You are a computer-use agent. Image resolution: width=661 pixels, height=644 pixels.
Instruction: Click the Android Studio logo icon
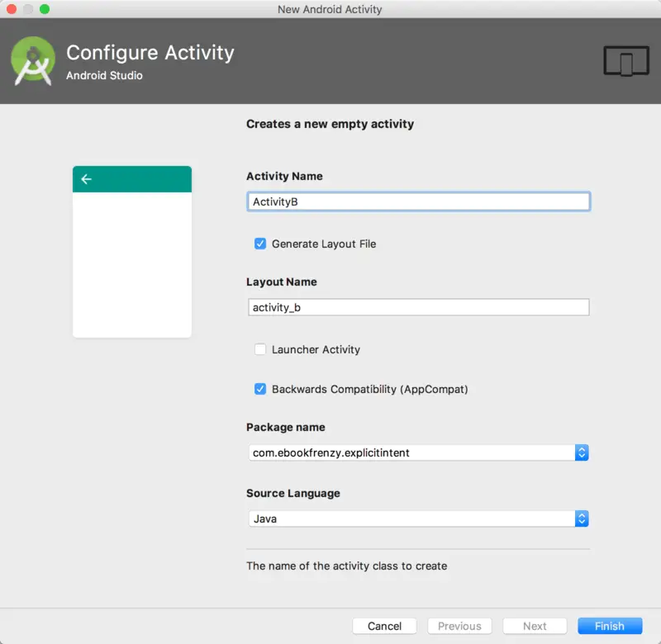point(34,60)
